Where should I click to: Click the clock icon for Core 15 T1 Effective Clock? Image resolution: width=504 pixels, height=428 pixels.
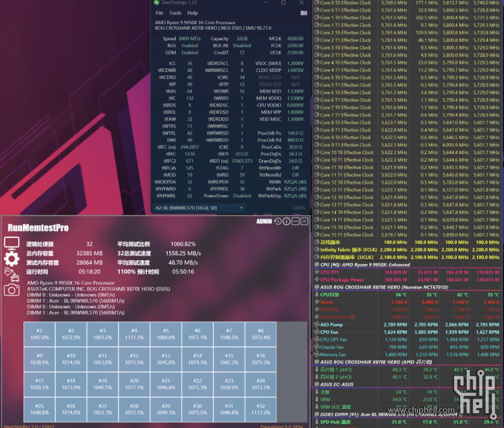[x=317, y=235]
